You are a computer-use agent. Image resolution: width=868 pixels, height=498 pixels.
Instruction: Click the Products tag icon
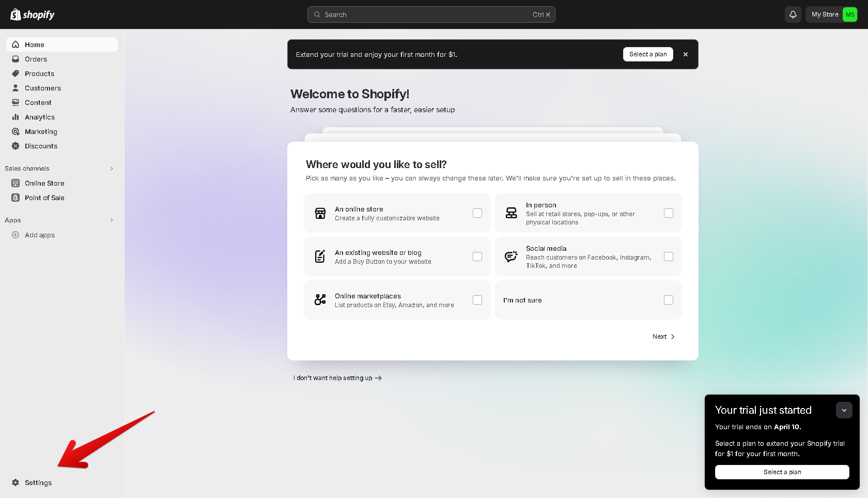(x=16, y=73)
